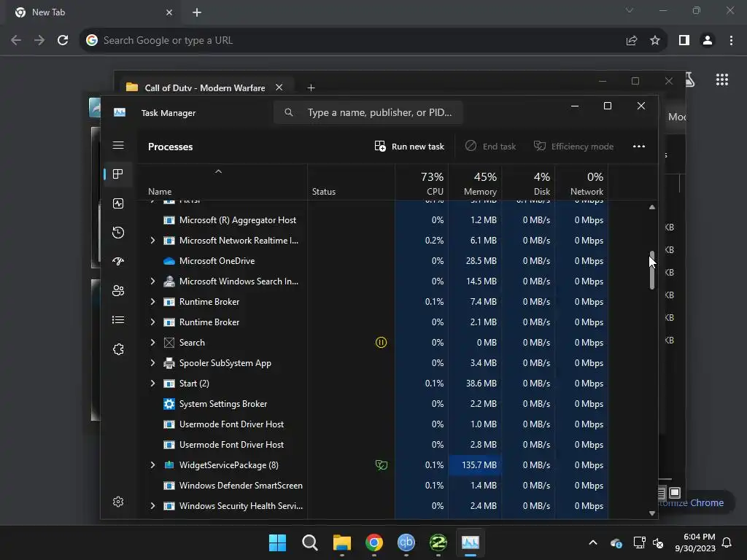Select the System Settings Broker process
747x560 pixels.
[x=374, y=404]
